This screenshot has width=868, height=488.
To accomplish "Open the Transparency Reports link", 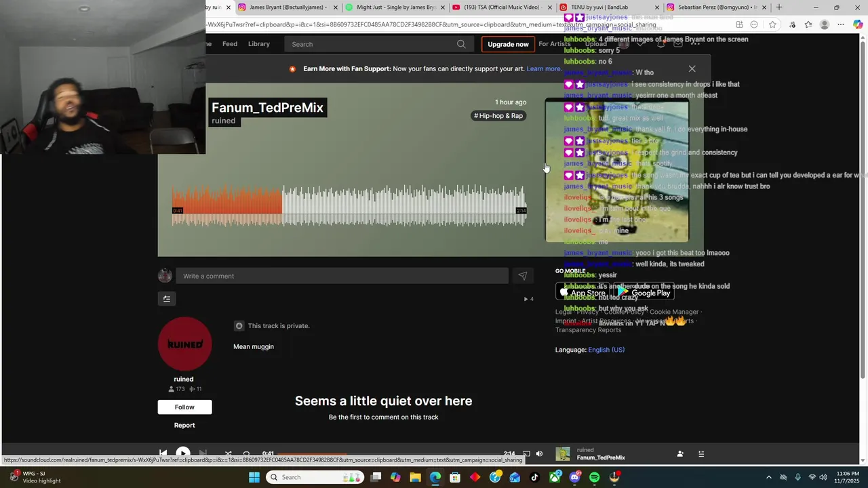I will [588, 330].
